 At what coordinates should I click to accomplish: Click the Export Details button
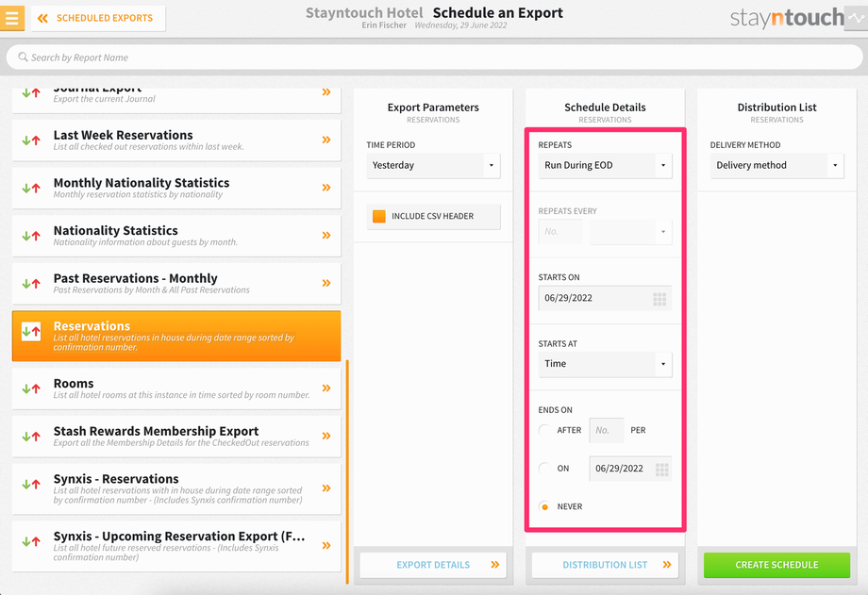pyautogui.click(x=433, y=565)
